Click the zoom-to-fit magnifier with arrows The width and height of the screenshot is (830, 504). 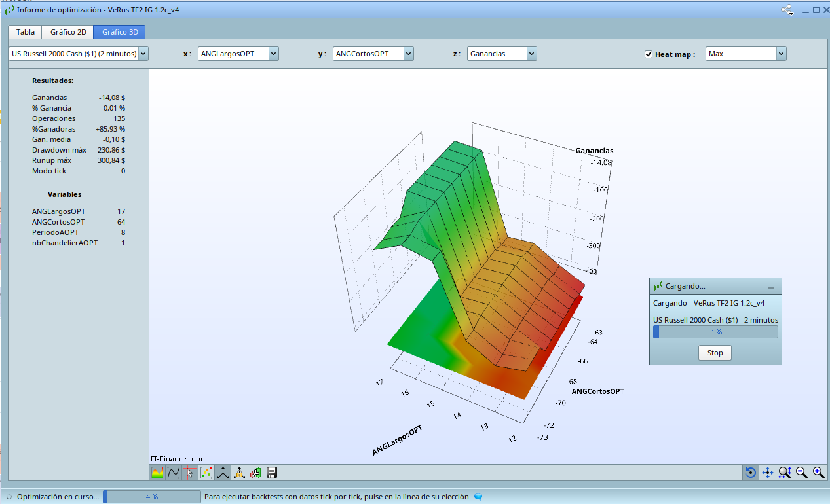[x=785, y=472]
